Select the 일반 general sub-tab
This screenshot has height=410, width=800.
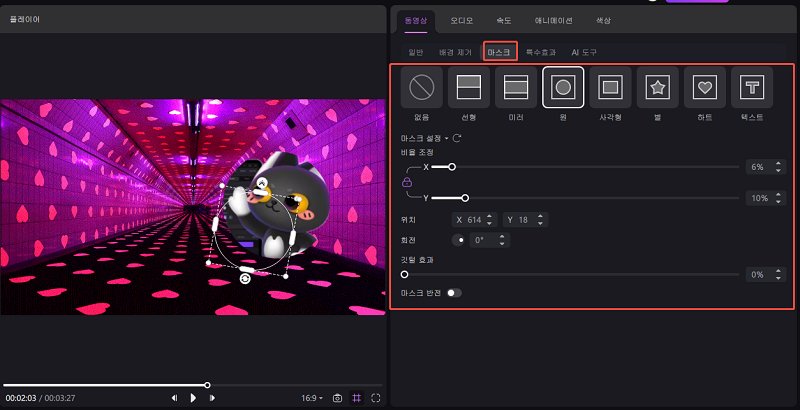pos(415,52)
